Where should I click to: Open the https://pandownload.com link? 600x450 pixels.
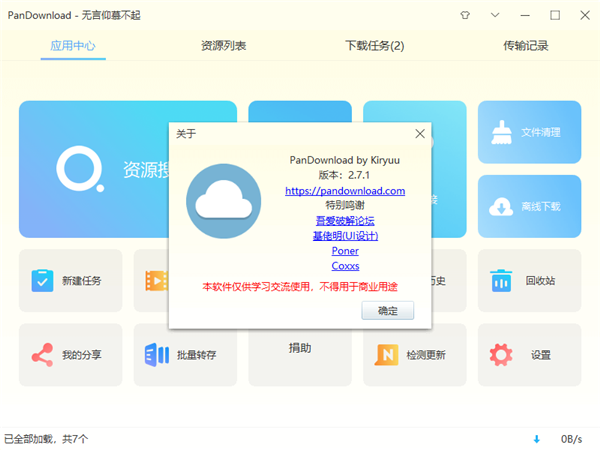345,191
